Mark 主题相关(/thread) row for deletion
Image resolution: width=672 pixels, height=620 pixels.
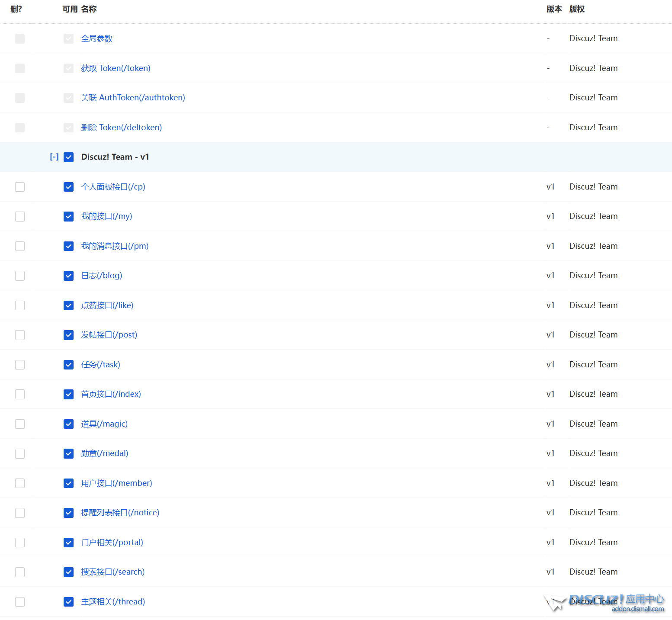pos(20,602)
